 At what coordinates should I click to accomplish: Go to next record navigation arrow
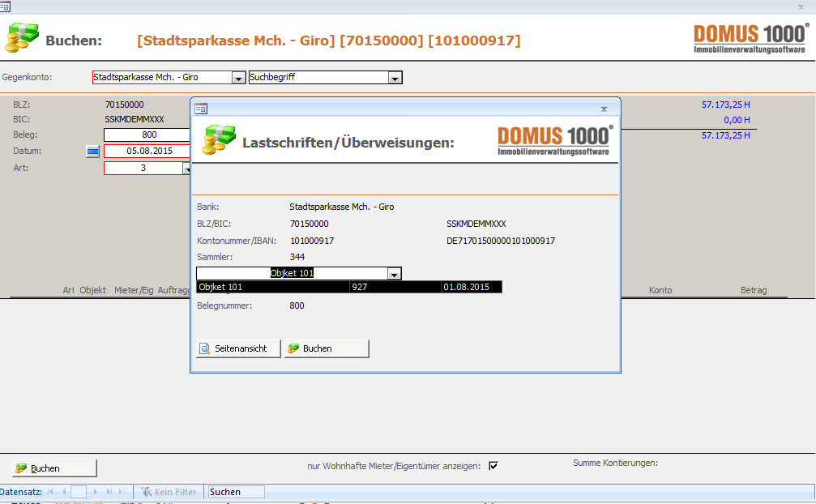[95, 492]
